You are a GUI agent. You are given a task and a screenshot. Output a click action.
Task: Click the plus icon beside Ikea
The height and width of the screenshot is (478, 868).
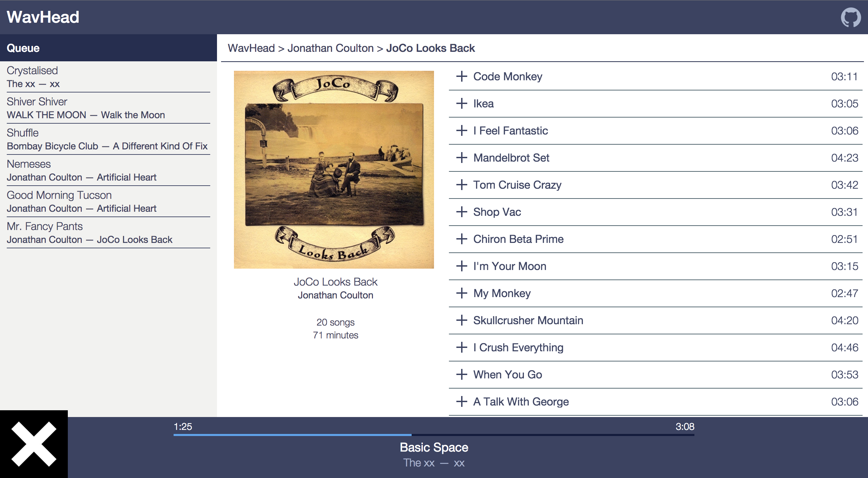pos(461,103)
